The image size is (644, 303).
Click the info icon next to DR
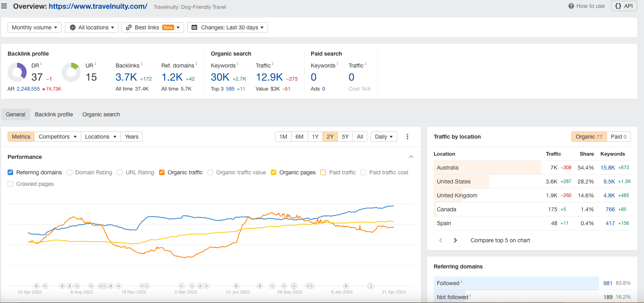pos(41,64)
